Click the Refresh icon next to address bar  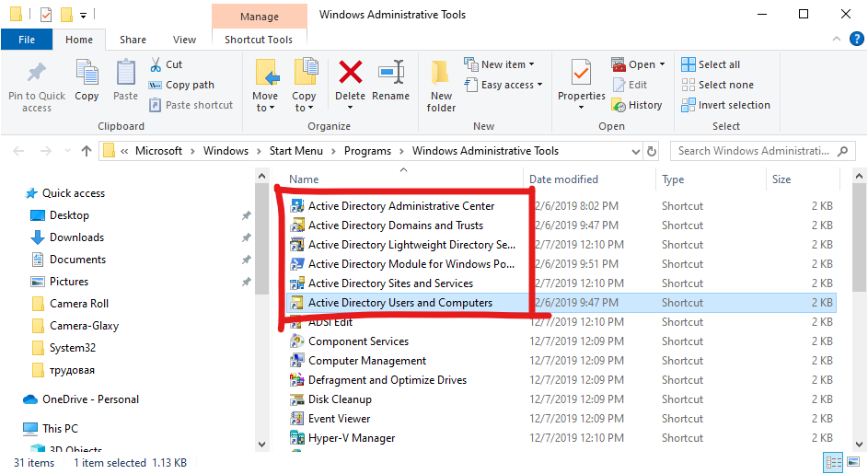[x=652, y=151]
